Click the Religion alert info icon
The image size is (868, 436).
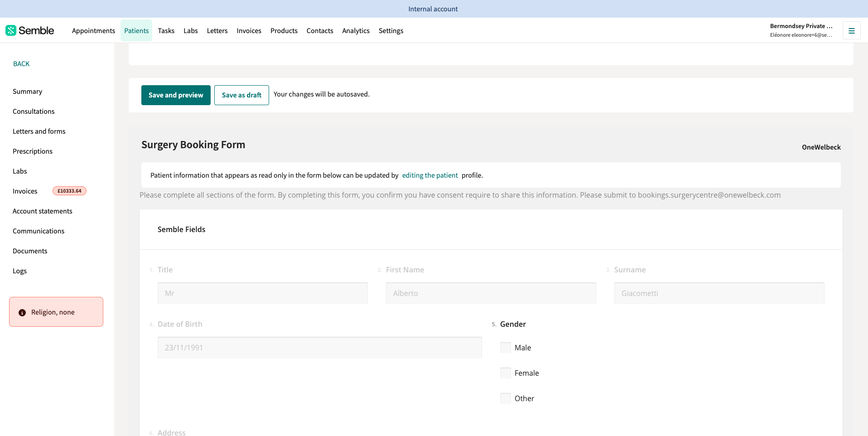pyautogui.click(x=22, y=313)
